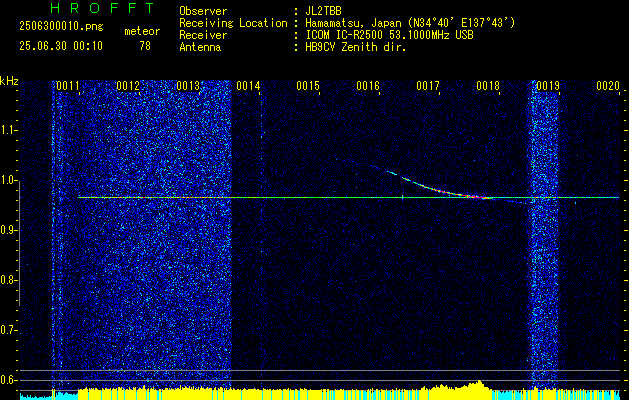Click the 0018 time marker
This screenshot has height=400, width=629.
click(x=488, y=86)
